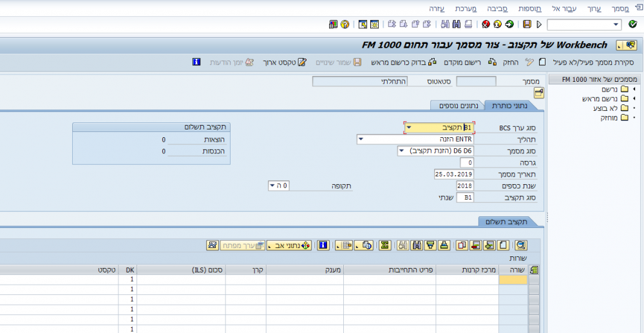Viewport: 644px width, 333px height.
Task: Click the Create New Session icon
Action: tap(374, 24)
